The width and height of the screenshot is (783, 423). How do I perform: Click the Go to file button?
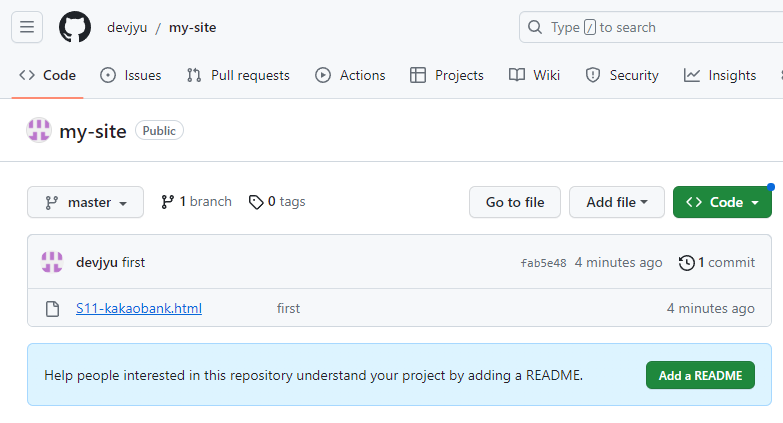pos(515,202)
